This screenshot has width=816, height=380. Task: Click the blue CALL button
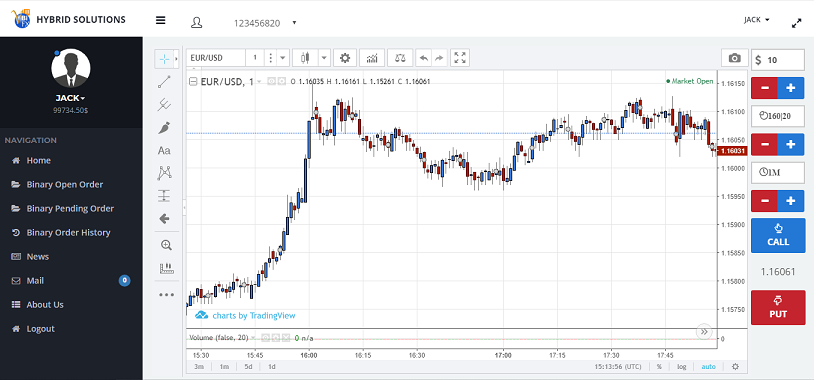pyautogui.click(x=778, y=235)
